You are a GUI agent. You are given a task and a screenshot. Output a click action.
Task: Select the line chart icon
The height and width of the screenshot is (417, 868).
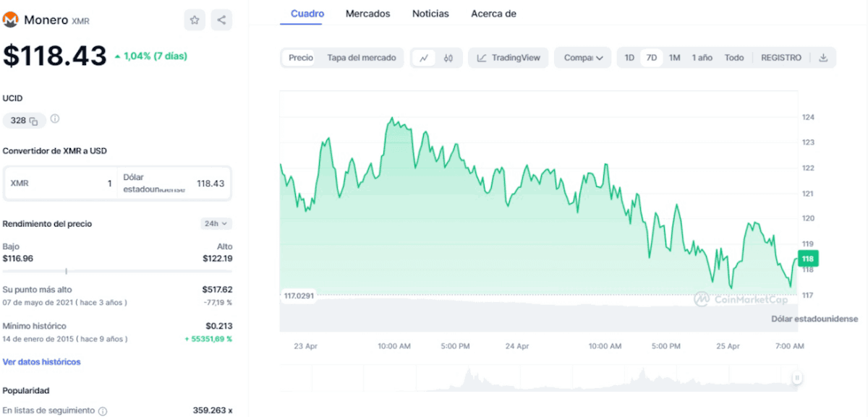tap(424, 58)
